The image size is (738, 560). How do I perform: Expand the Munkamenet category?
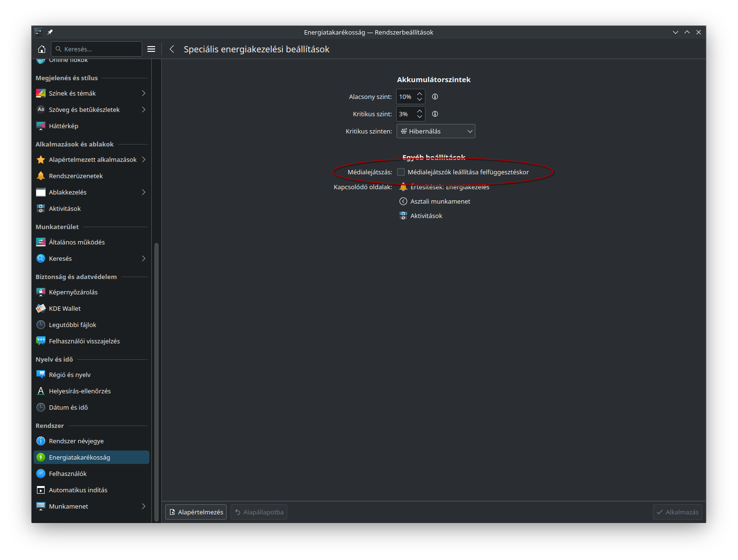(x=143, y=506)
